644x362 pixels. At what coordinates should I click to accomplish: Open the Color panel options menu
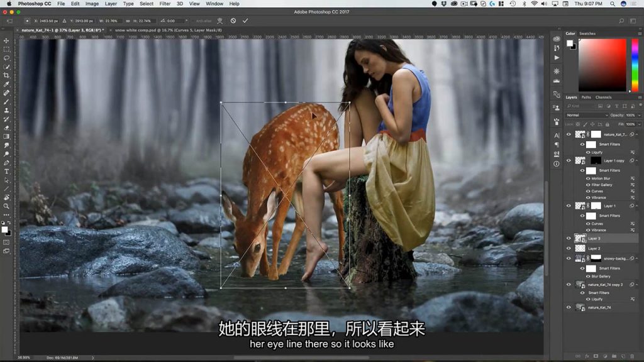(640, 34)
